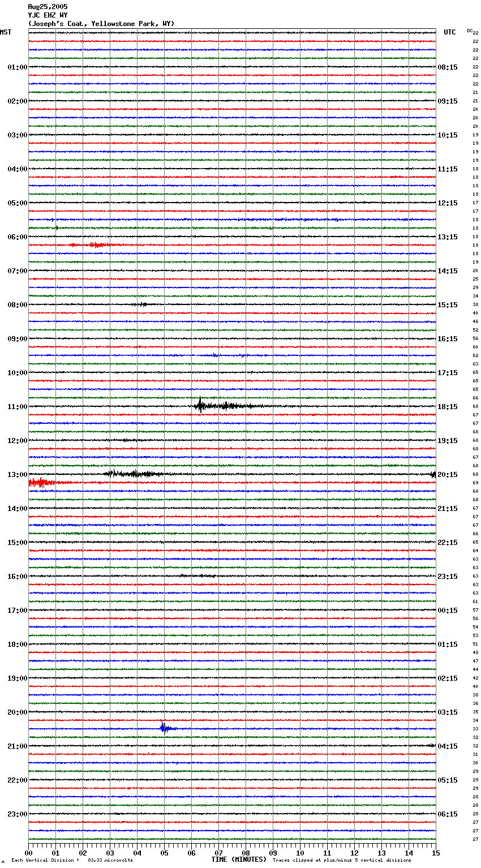This screenshot has width=481, height=868.
Task: Click the 06:15 UTC time label
Action: click(x=448, y=814)
